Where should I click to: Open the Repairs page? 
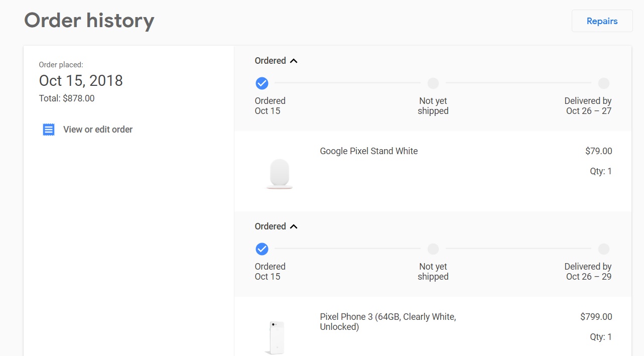point(602,21)
